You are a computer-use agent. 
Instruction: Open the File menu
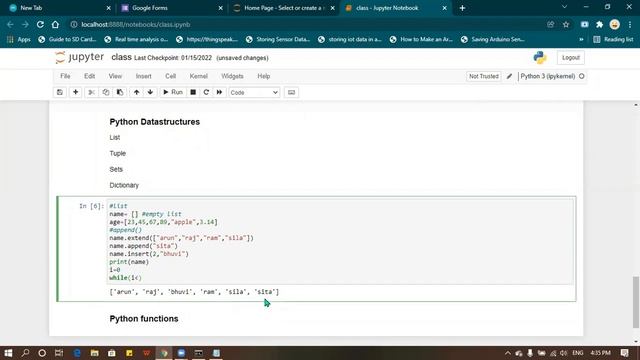pos(65,76)
